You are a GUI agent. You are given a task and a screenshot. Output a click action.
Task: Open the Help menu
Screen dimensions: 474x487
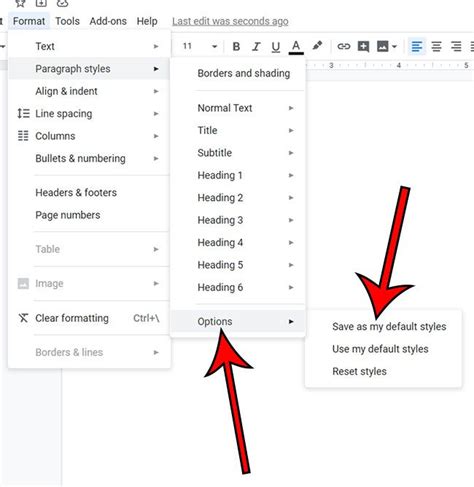pos(147,21)
